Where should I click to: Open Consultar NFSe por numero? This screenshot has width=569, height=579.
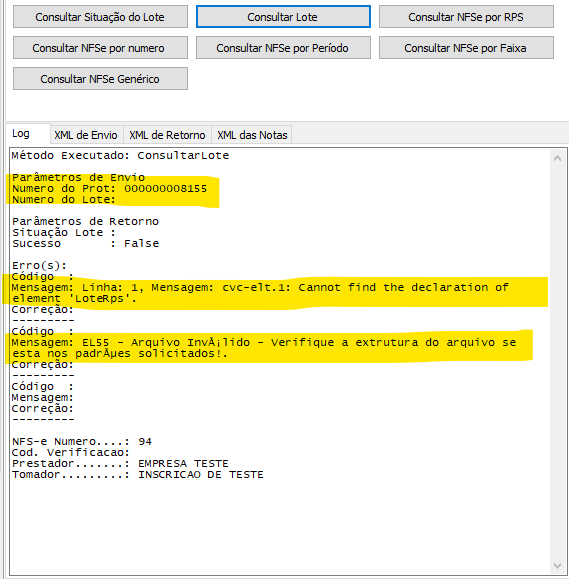click(100, 48)
